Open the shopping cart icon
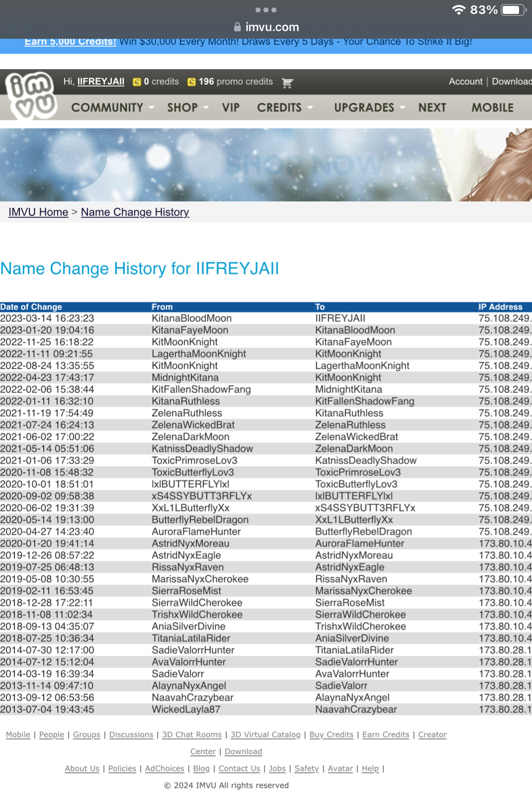Image resolution: width=532 pixels, height=806 pixels. point(287,83)
